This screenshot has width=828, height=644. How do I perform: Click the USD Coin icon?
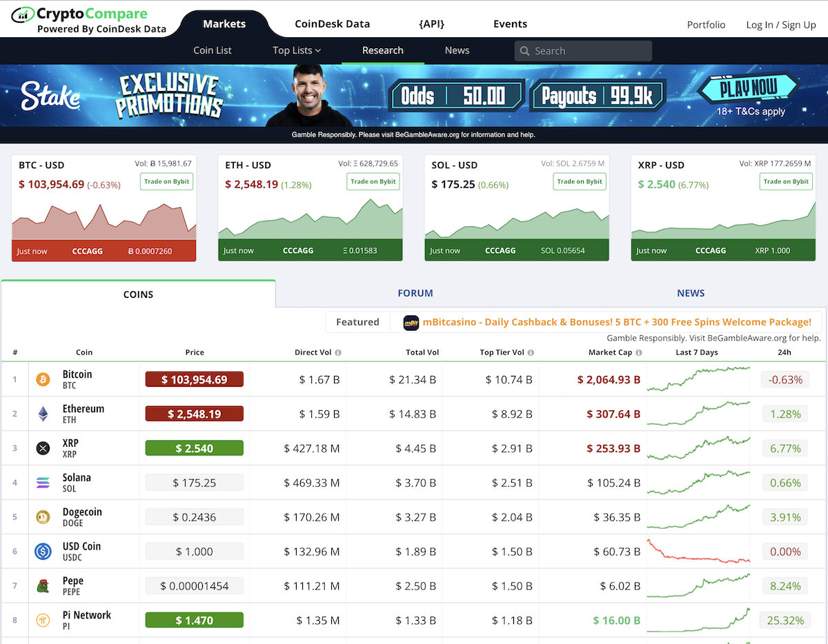[43, 552]
